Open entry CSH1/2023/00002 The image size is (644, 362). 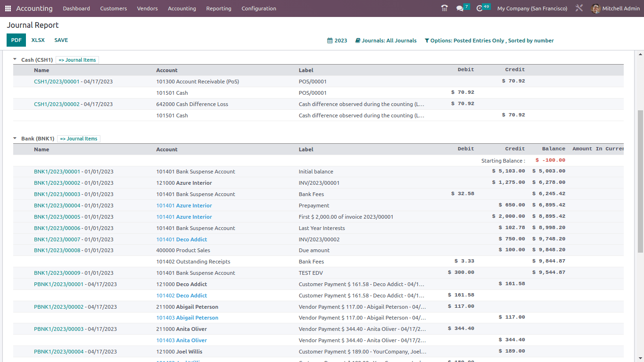(x=57, y=104)
